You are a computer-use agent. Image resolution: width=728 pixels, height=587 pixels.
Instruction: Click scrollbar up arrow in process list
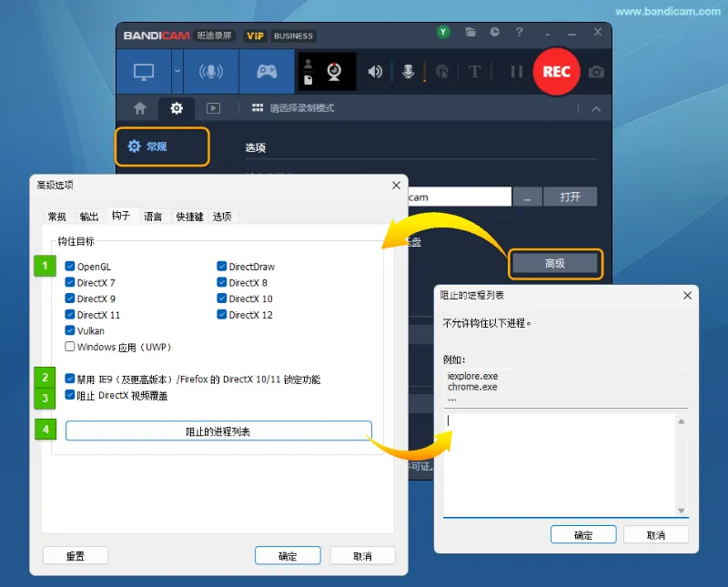click(681, 421)
